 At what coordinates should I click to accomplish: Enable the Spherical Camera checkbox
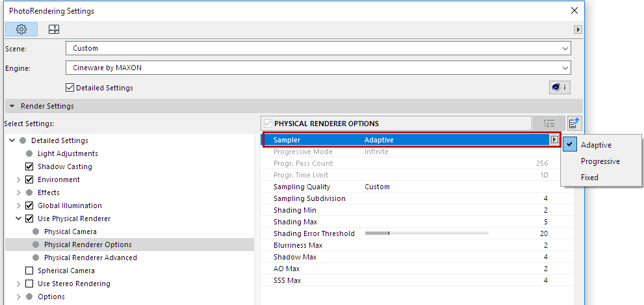(x=29, y=271)
